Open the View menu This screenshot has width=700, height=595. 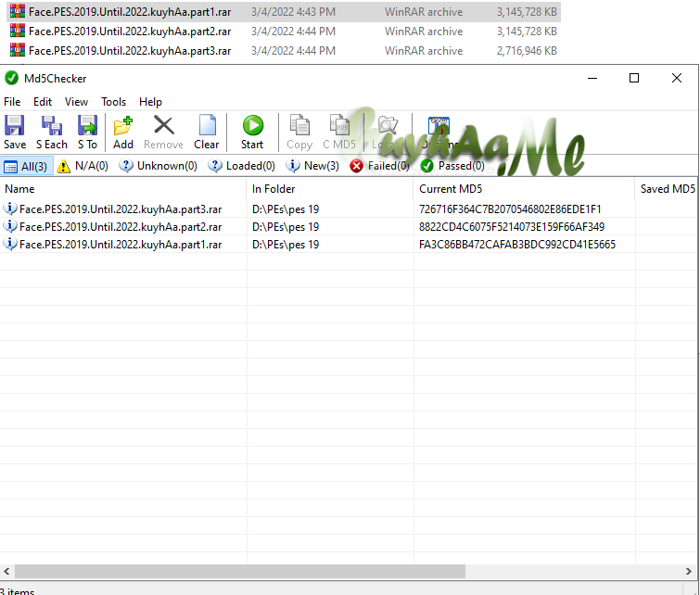click(76, 102)
